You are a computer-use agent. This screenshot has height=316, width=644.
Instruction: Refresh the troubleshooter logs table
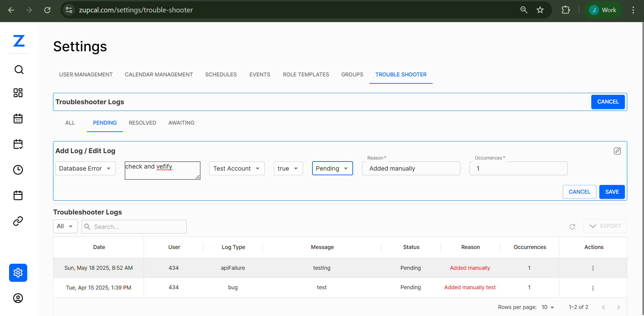click(572, 227)
